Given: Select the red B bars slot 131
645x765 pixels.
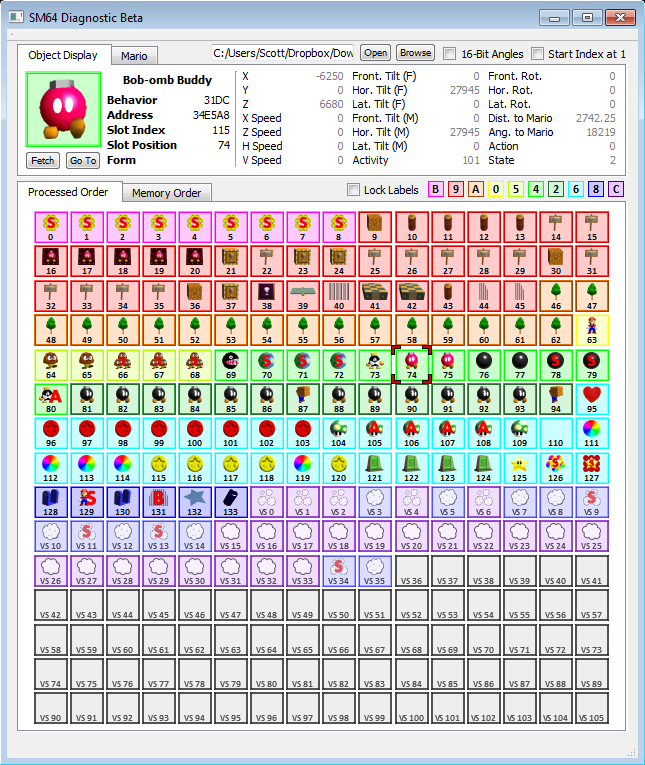Looking at the screenshot, I should 159,503.
